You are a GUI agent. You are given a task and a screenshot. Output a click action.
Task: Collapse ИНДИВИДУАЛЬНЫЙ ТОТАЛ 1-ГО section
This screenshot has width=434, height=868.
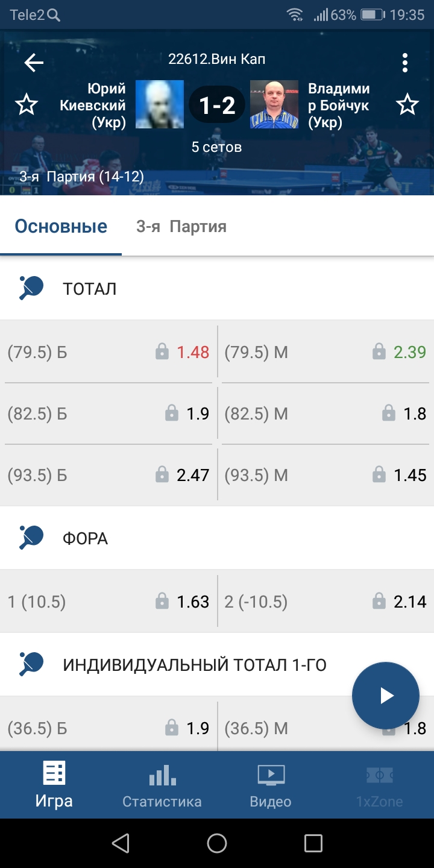[217, 665]
